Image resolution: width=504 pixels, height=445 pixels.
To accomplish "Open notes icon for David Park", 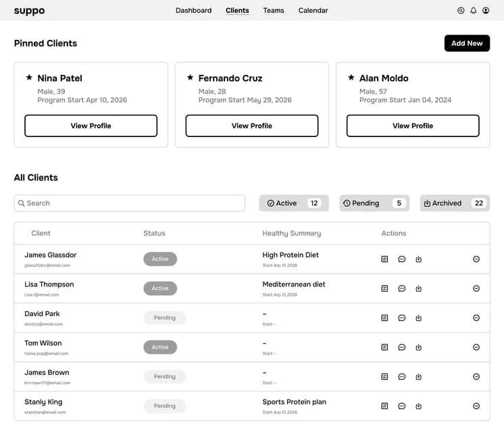I will [x=384, y=318].
